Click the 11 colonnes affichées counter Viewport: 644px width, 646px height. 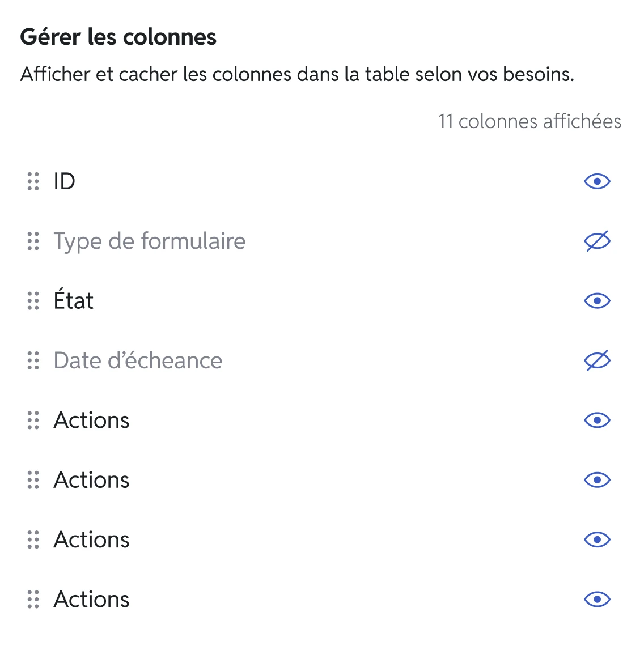pyautogui.click(x=529, y=121)
